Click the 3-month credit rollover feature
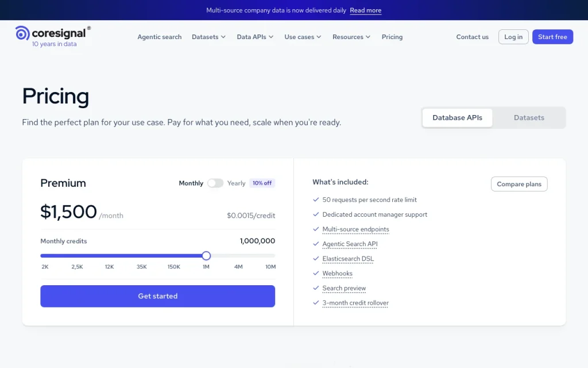Screen dimensions: 588x368 coord(355,302)
